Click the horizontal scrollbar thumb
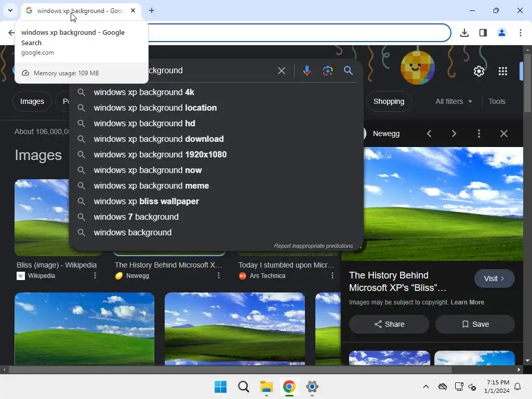This screenshot has height=399, width=532. click(230, 370)
